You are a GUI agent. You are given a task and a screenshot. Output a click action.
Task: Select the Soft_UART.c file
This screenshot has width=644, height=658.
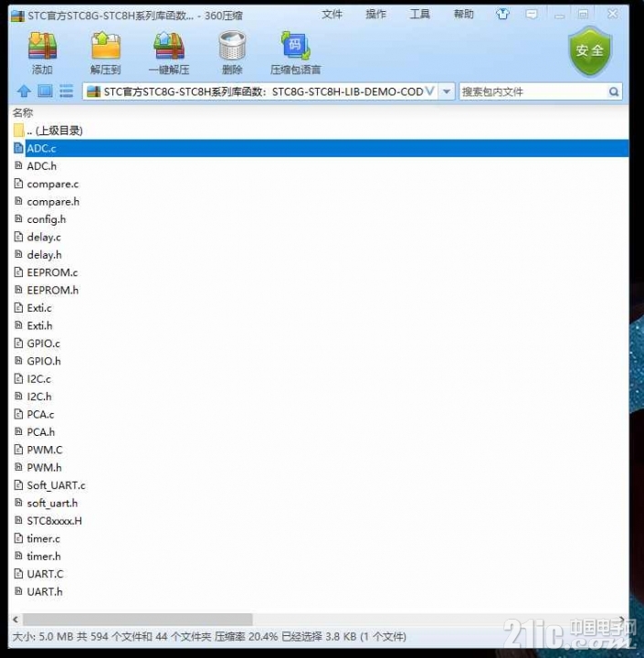(319, 485)
